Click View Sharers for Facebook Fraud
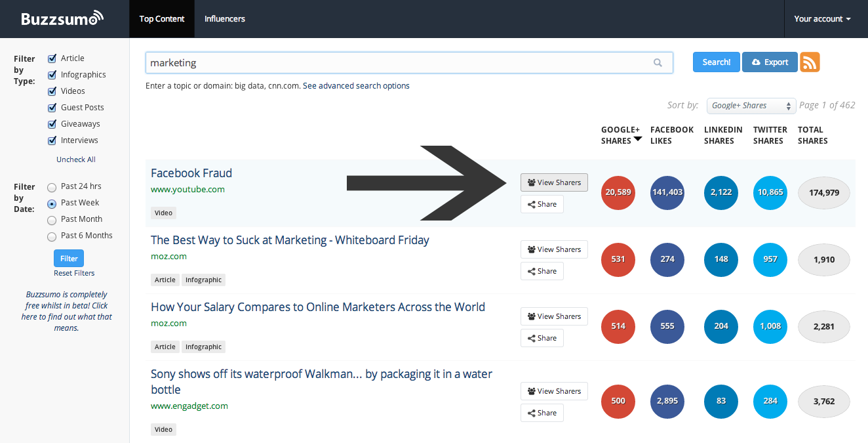The image size is (868, 443). (554, 182)
